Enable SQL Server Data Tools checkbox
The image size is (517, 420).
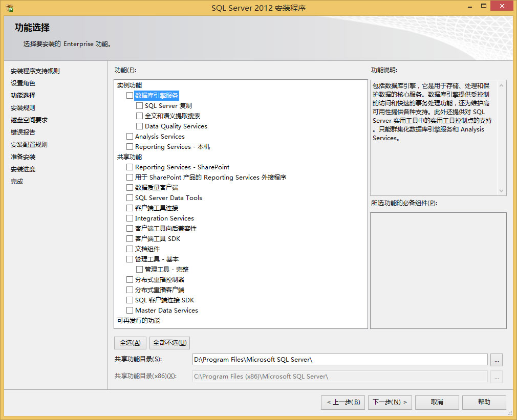point(130,197)
